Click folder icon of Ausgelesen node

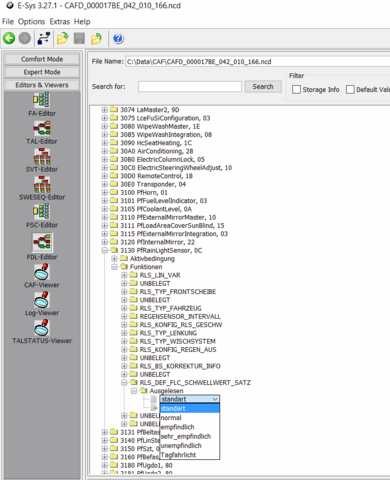tap(144, 391)
